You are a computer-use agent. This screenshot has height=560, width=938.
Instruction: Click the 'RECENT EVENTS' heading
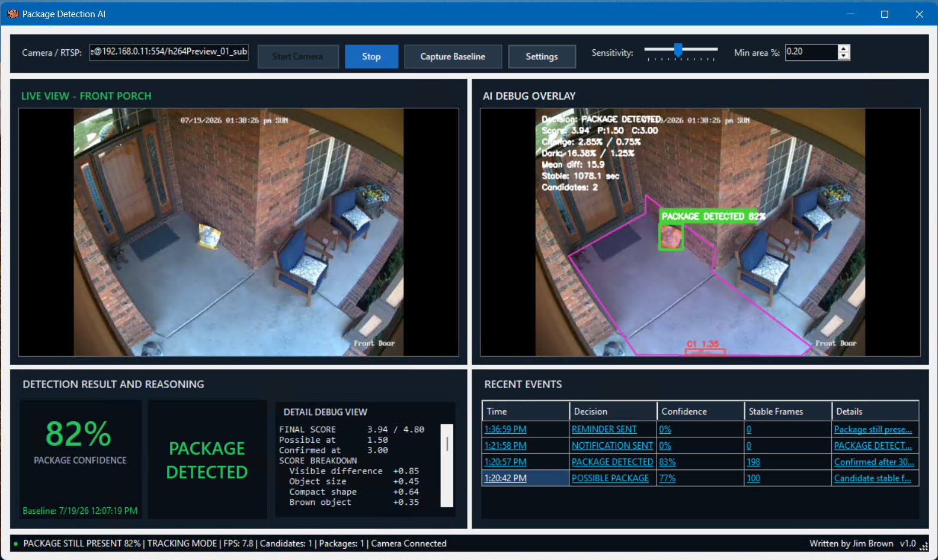pyautogui.click(x=523, y=385)
